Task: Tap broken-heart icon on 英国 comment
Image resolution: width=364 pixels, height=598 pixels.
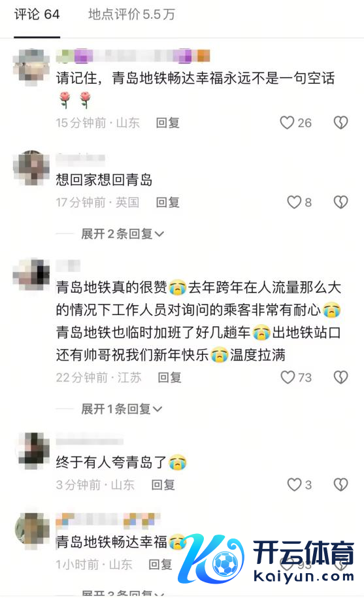Action: [x=340, y=202]
